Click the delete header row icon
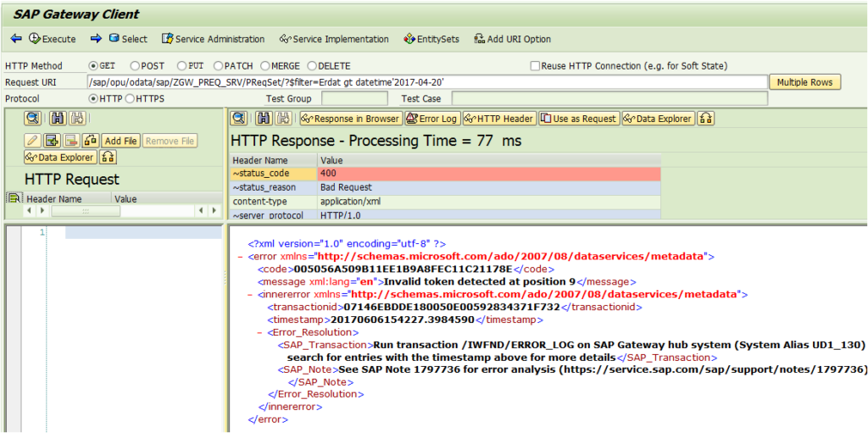The height and width of the screenshot is (433, 868). [x=71, y=141]
